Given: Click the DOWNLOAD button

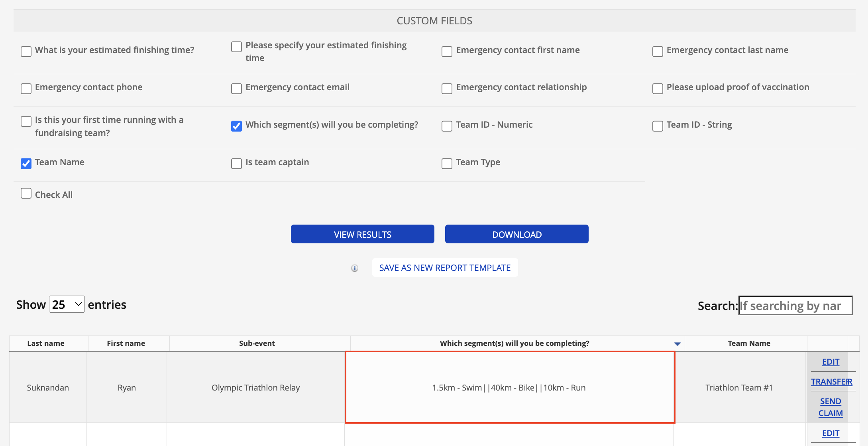Looking at the screenshot, I should tap(516, 234).
